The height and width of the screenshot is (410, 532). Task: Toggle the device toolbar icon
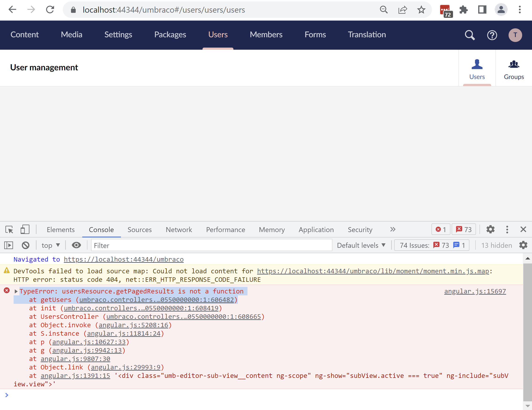25,229
